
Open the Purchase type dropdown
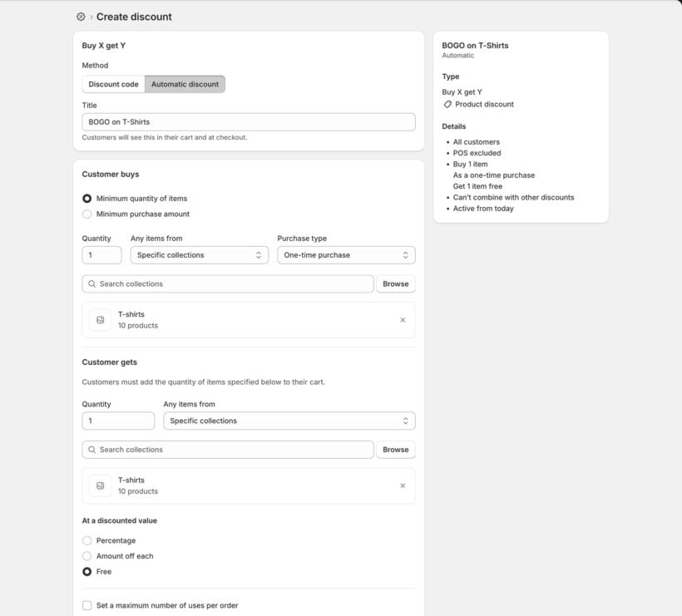click(x=346, y=255)
